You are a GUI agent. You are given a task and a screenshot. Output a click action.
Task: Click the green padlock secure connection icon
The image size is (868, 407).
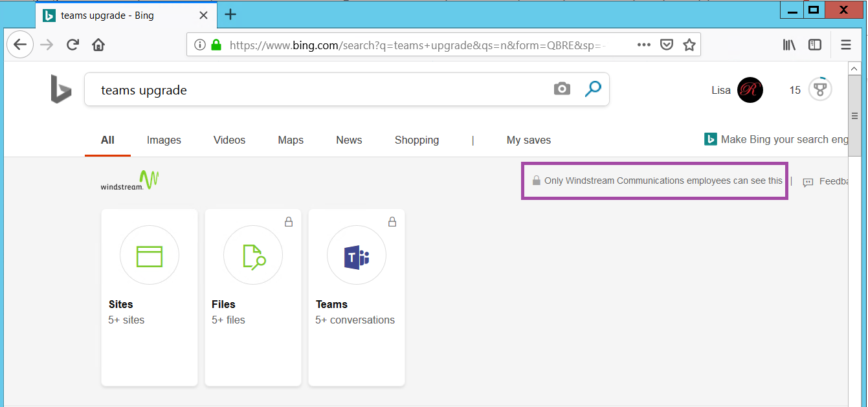click(x=216, y=45)
